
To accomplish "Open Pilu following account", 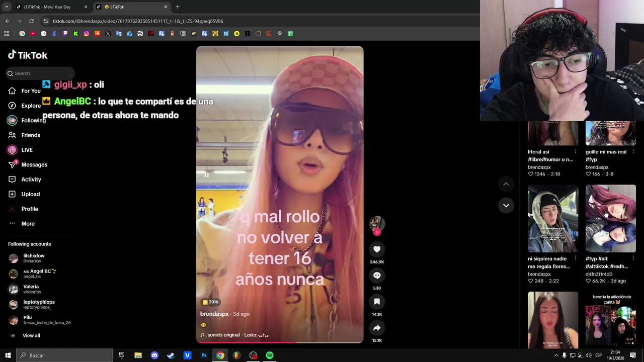I will [39, 320].
